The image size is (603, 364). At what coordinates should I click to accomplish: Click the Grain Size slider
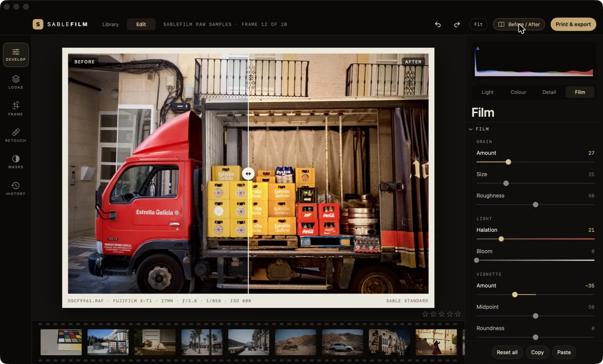tap(535, 183)
